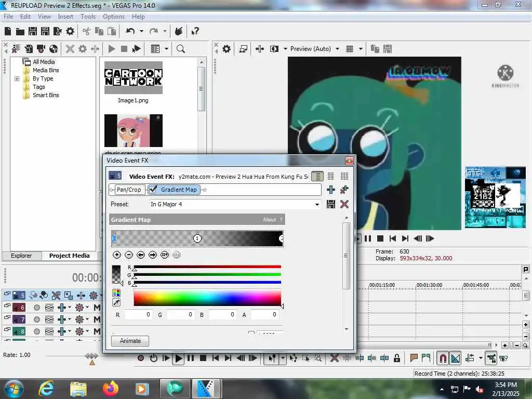Open Video Preview properties gear icon
The image size is (532, 399).
click(227, 49)
